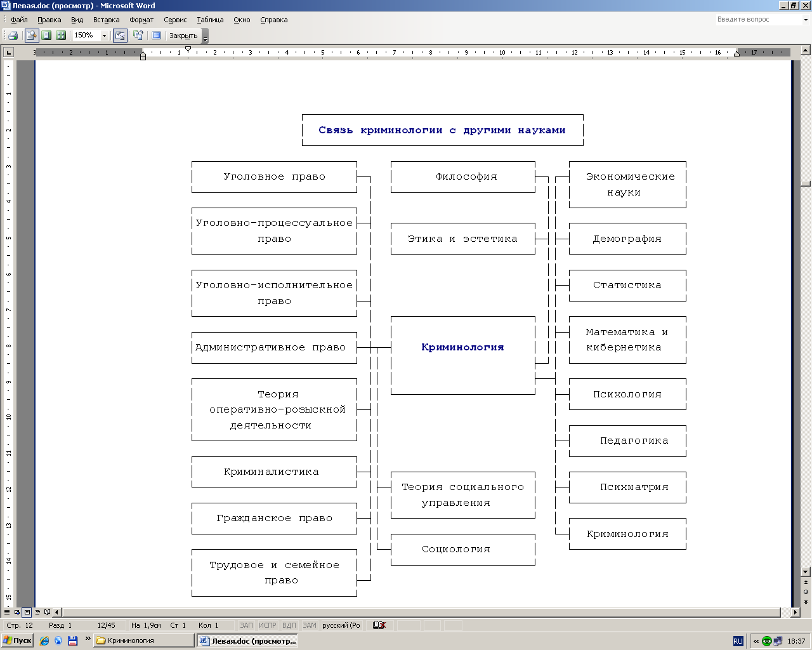Switch to One Page preview
Screen dimensions: 812x650
tap(46, 36)
